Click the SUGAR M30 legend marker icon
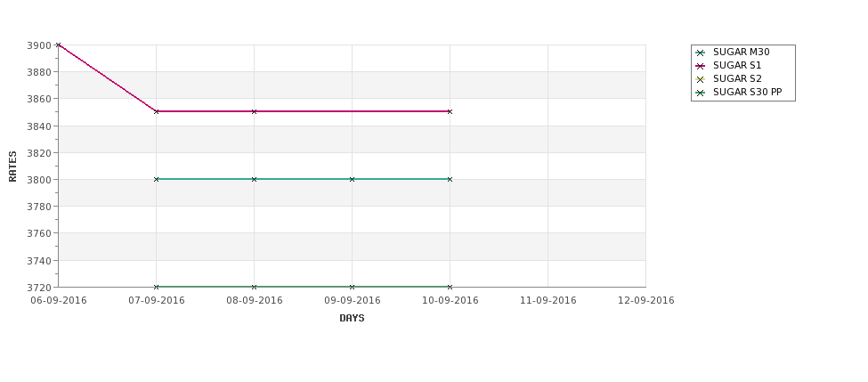Viewport: 868px width, 382px height. (x=700, y=53)
